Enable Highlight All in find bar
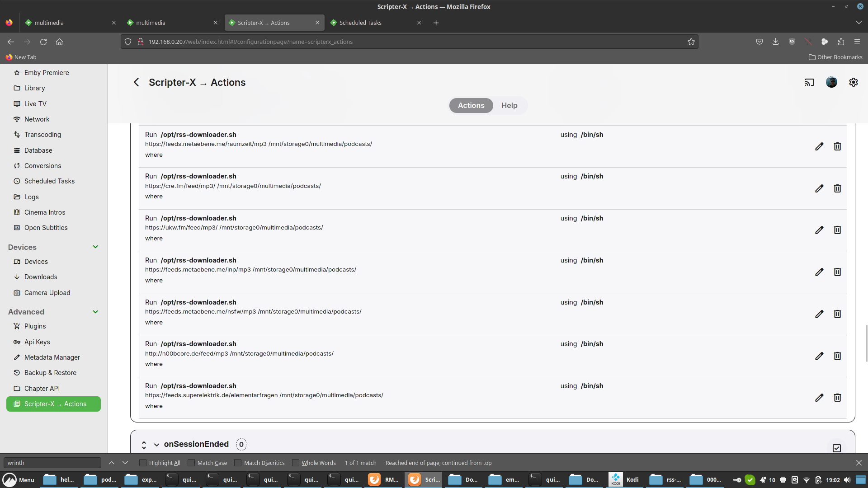 [143, 463]
